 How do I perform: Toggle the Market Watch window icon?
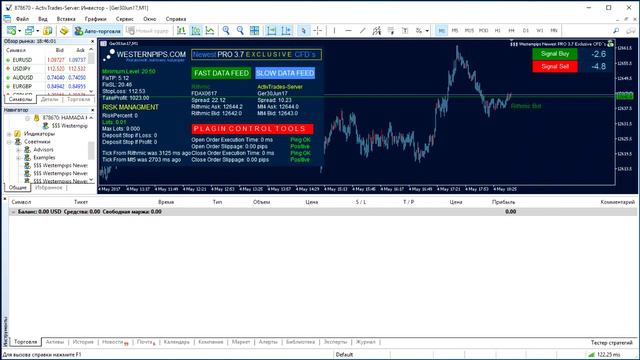[x=48, y=31]
